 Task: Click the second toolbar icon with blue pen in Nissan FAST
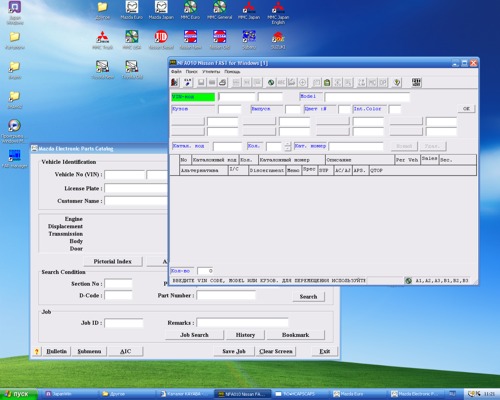click(188, 82)
